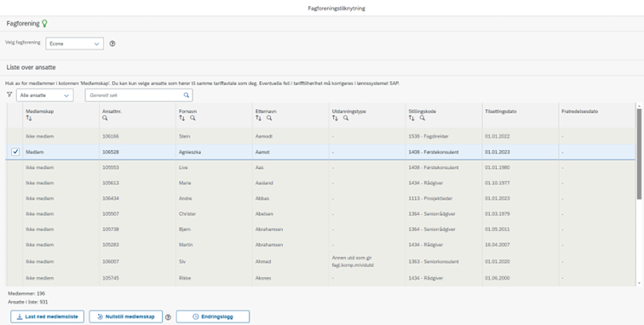The width and height of the screenshot is (644, 325).
Task: Sort by the Stillingskode column
Action: pos(411,118)
